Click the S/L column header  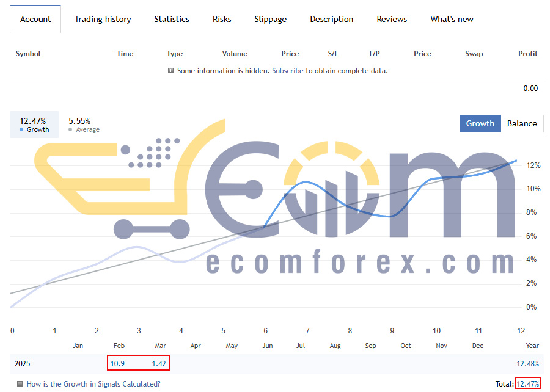333,54
